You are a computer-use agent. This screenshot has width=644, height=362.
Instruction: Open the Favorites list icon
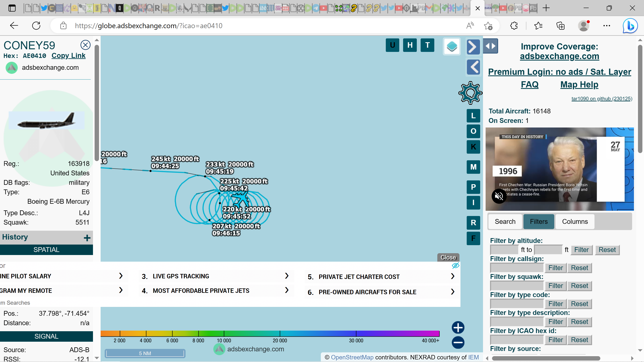tap(538, 26)
